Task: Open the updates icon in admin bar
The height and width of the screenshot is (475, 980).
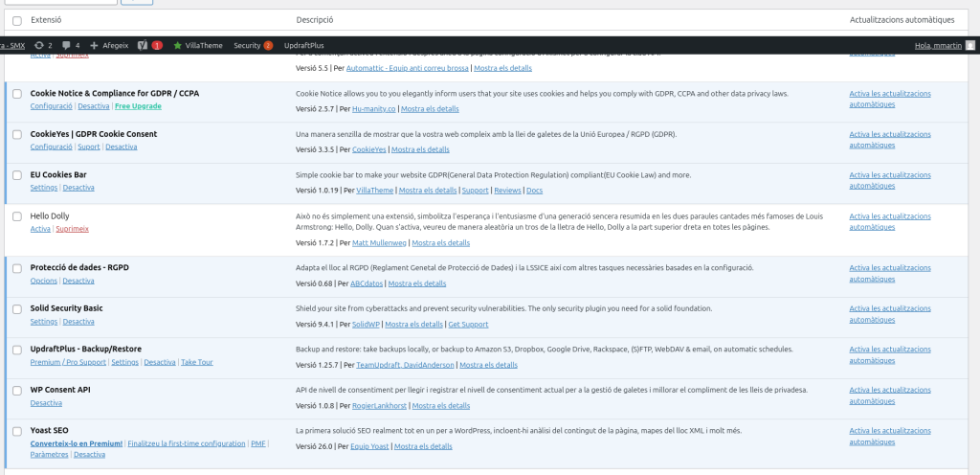Action: [38, 45]
